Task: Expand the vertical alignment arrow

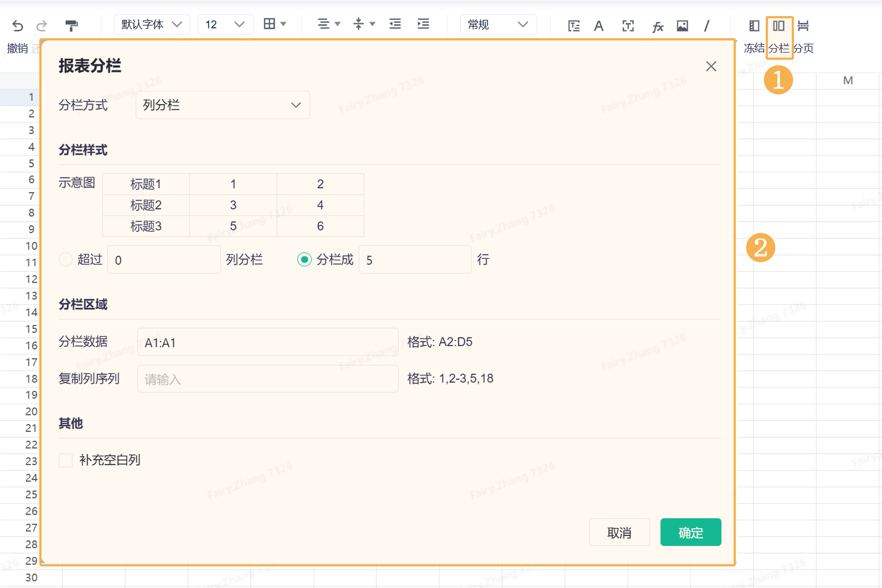Action: (373, 24)
